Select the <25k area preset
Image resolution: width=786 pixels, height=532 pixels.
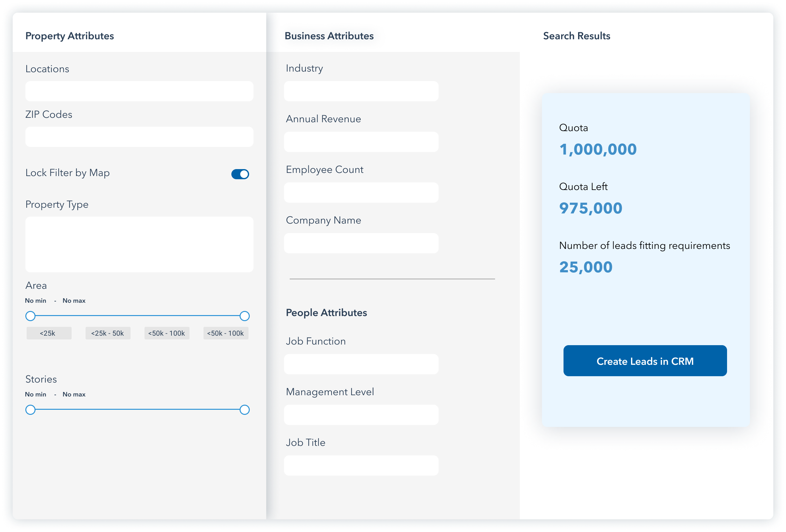(x=49, y=333)
